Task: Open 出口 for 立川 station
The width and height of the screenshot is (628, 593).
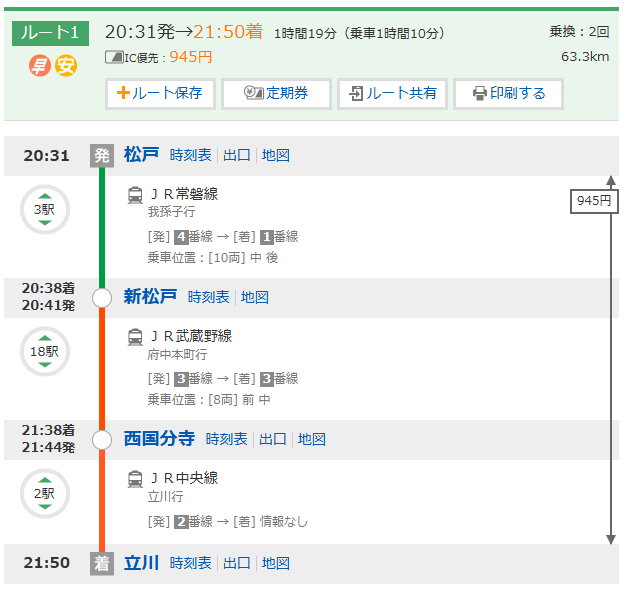Action: [237, 563]
